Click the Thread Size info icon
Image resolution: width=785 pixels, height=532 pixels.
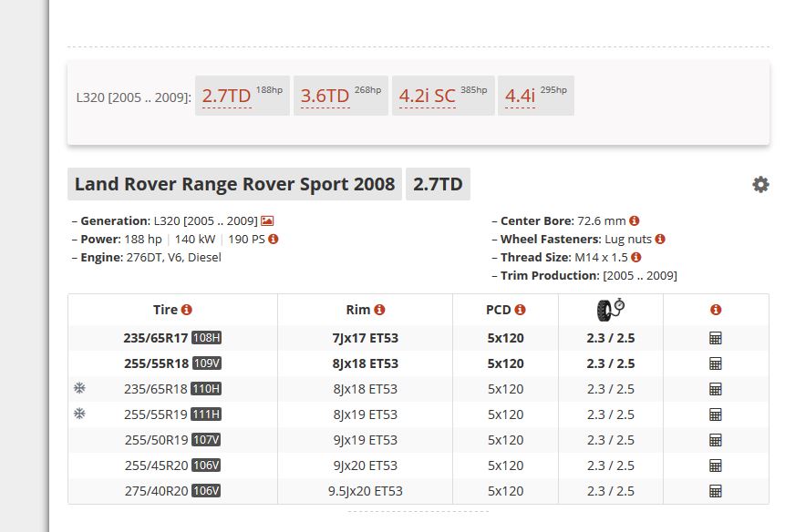636,258
